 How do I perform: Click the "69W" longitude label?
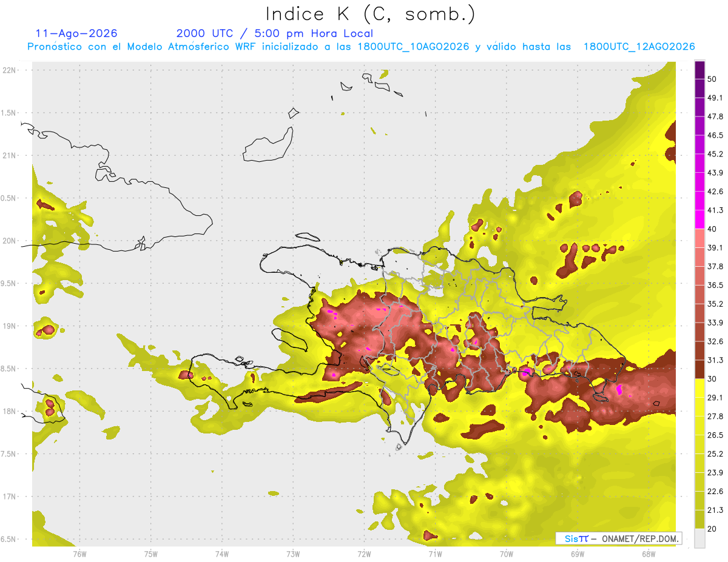tap(578, 554)
